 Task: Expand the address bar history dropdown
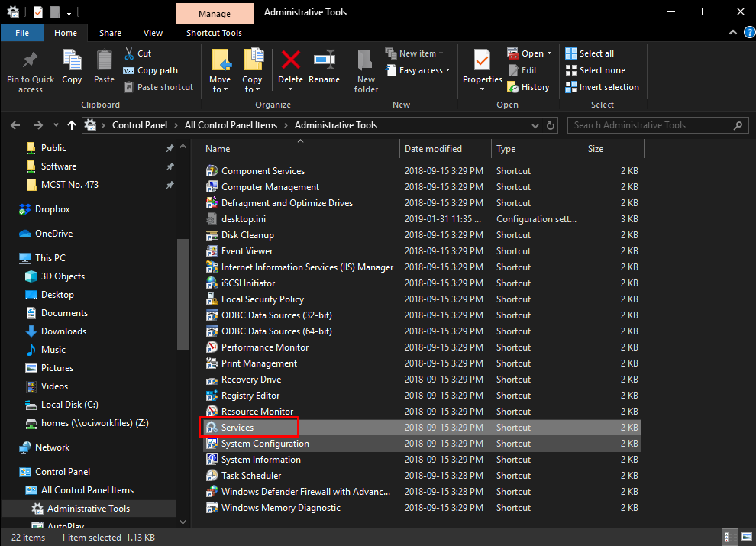[x=535, y=125]
